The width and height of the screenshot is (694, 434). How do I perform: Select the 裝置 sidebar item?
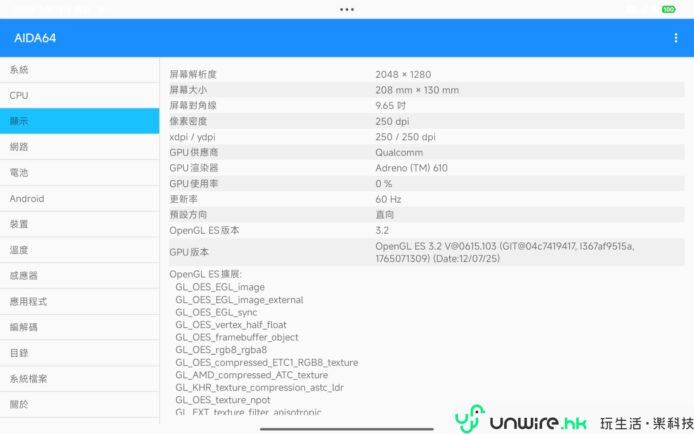(80, 224)
